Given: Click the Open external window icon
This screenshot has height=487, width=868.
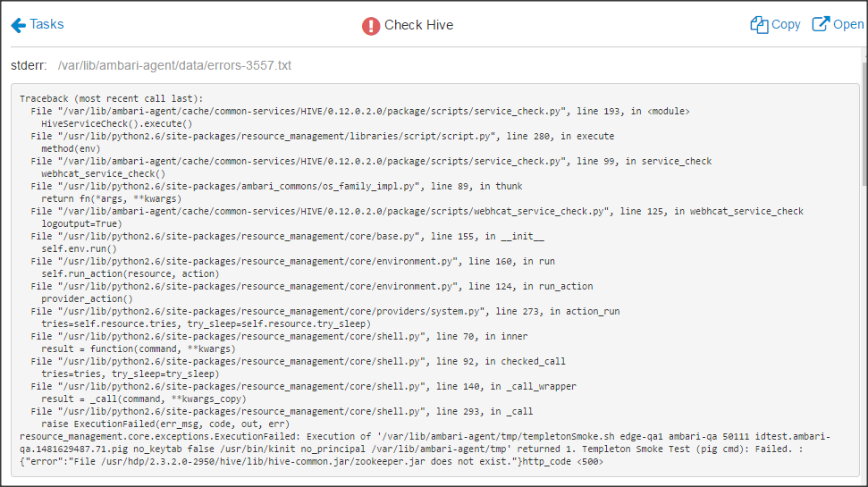Looking at the screenshot, I should click(x=821, y=25).
